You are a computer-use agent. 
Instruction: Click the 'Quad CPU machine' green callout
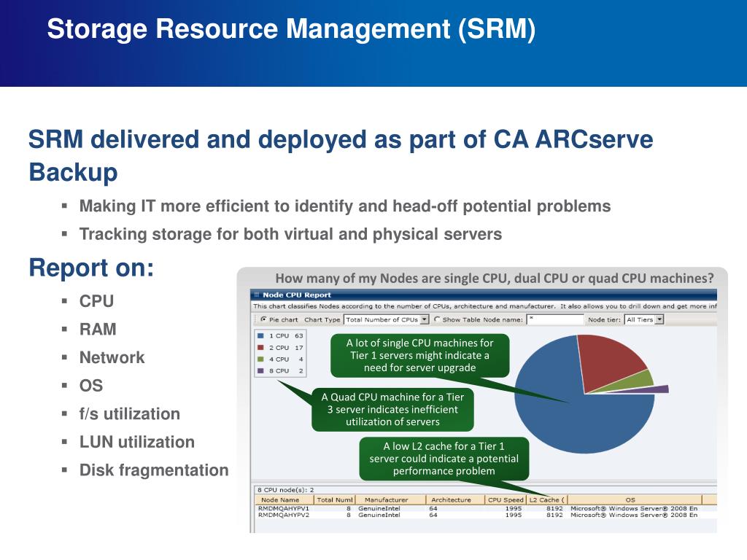(392, 410)
